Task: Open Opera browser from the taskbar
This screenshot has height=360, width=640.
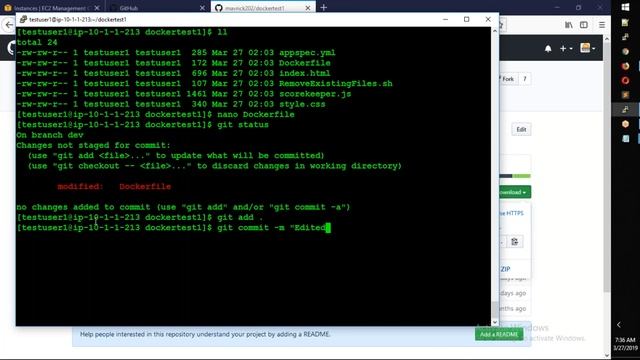Action: (625, 80)
